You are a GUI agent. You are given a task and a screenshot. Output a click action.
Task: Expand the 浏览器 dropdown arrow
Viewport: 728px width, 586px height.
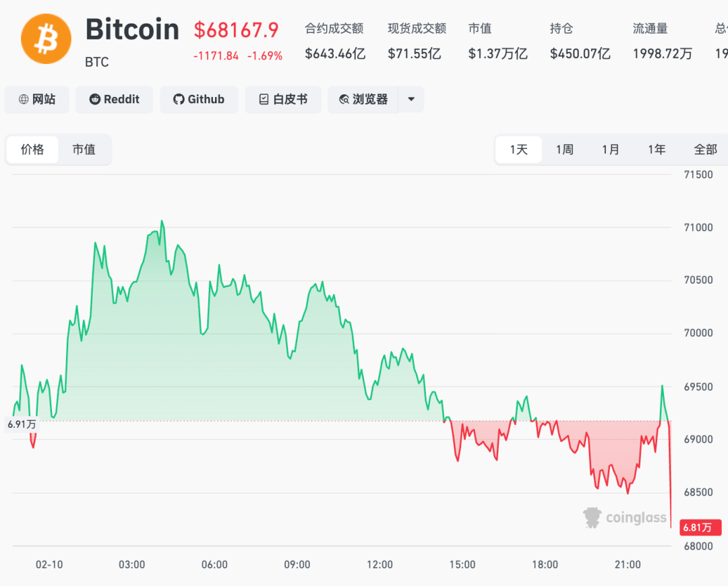tap(411, 100)
